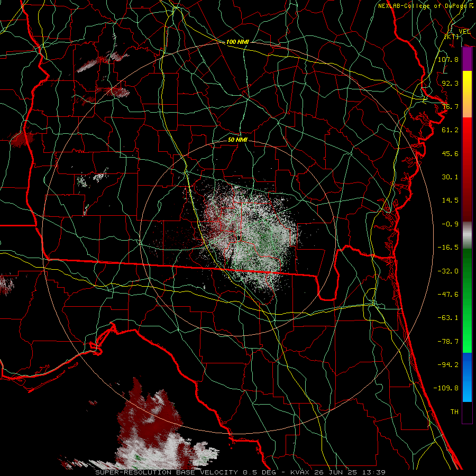The height and width of the screenshot is (476, 476).
Task: Click the 14.5 velocity scale value
Action: pyautogui.click(x=450, y=200)
